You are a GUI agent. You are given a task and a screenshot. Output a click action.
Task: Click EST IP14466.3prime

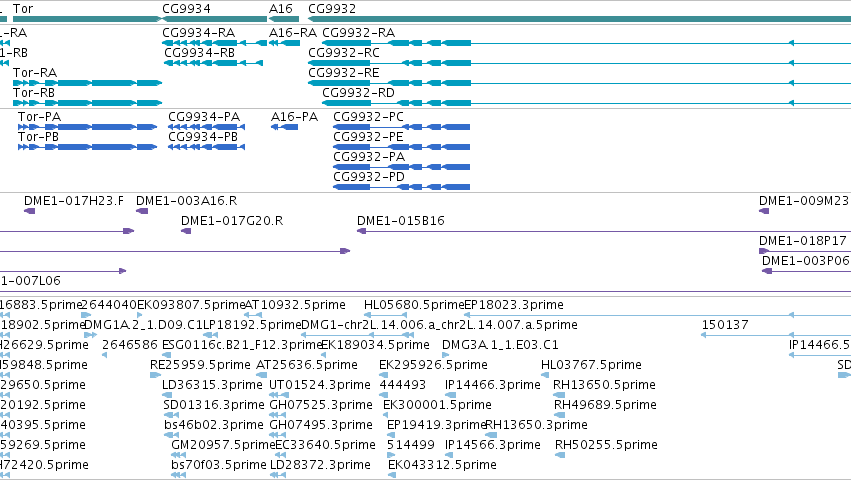coord(493,386)
